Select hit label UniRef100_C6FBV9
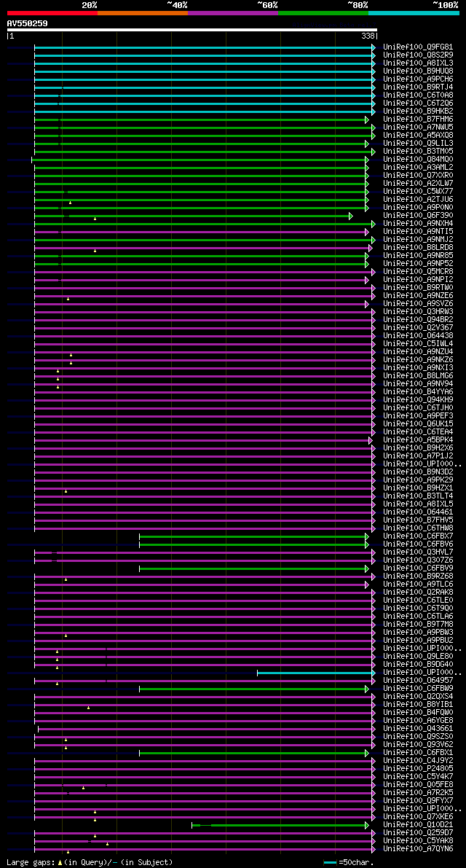The height and width of the screenshot is (868, 466). (418, 568)
